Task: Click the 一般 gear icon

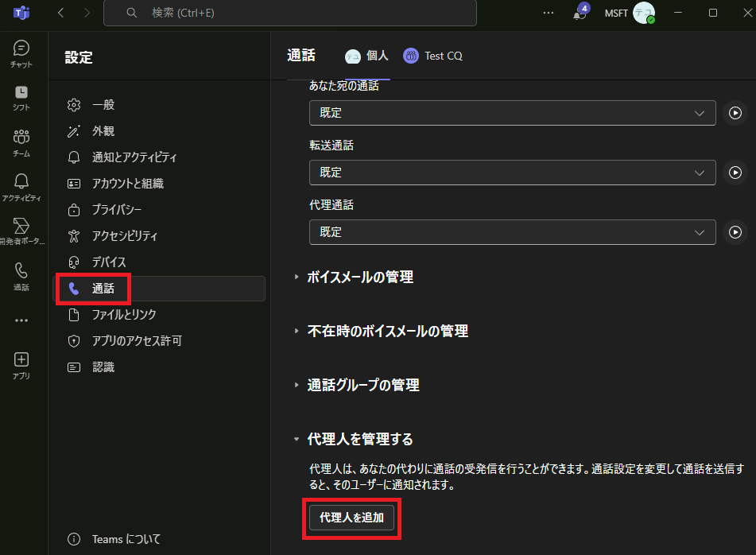Action: pyautogui.click(x=74, y=105)
